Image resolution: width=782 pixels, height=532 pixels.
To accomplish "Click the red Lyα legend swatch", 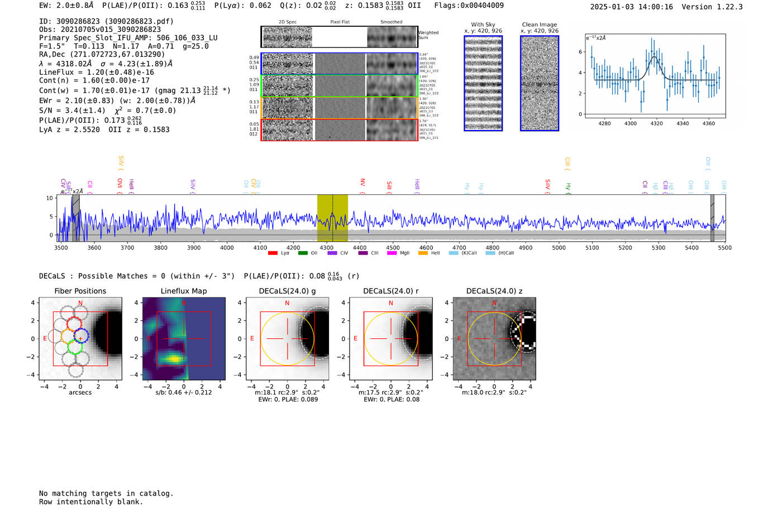I will [273, 253].
